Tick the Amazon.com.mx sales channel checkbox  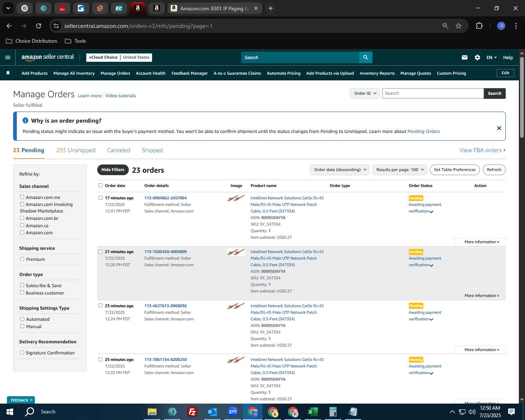tap(22, 197)
